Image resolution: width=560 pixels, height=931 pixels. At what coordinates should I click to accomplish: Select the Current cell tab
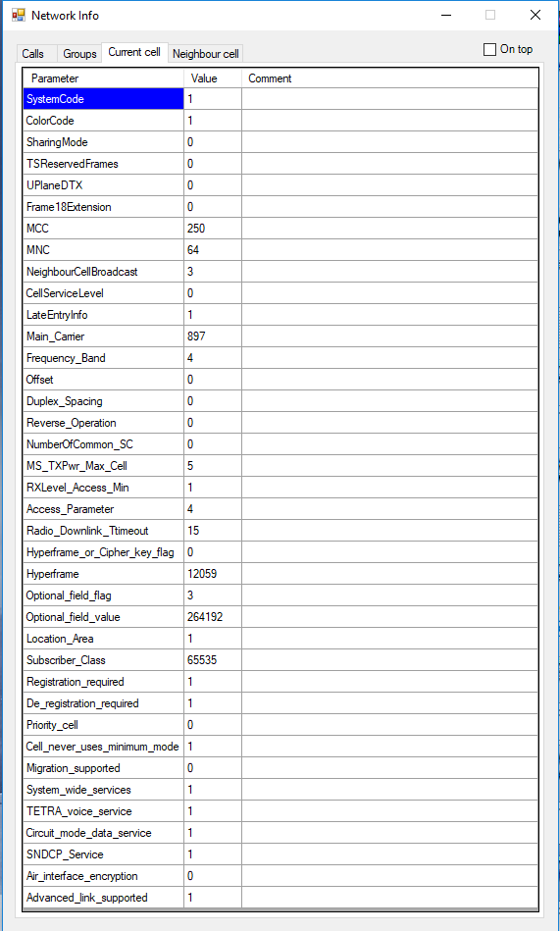(x=134, y=52)
